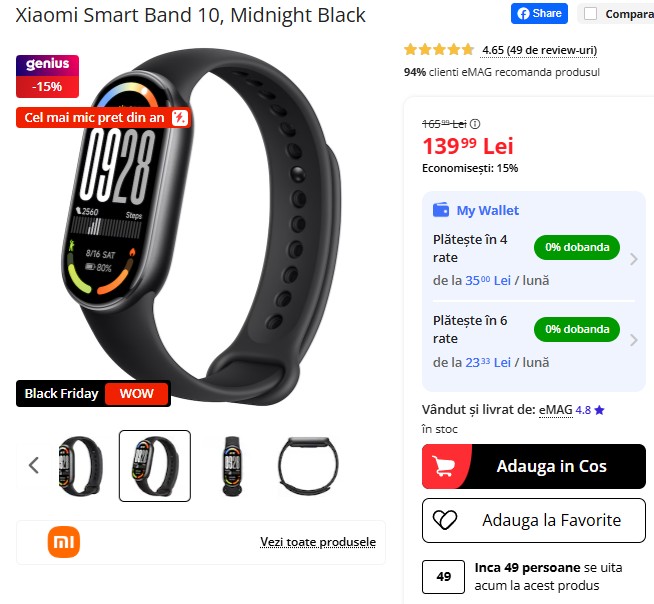This screenshot has width=654, height=604.
Task: Select the front-view band thumbnail
Action: click(232, 466)
